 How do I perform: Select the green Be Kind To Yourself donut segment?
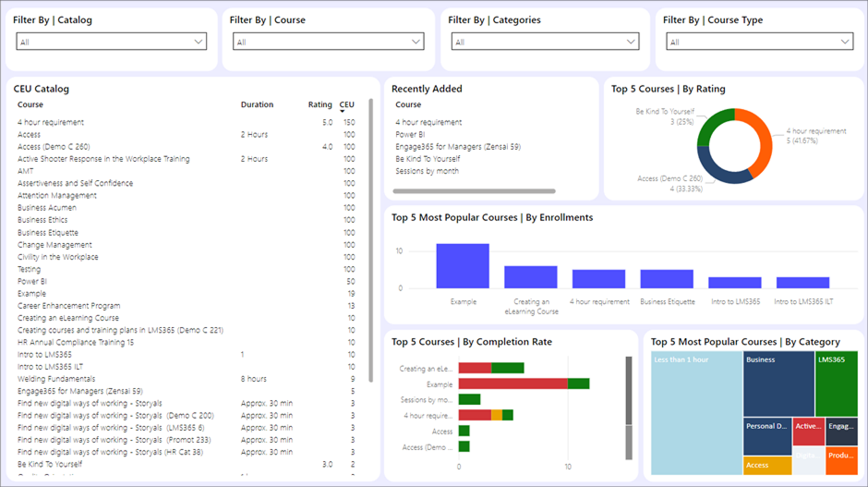[x=711, y=126]
